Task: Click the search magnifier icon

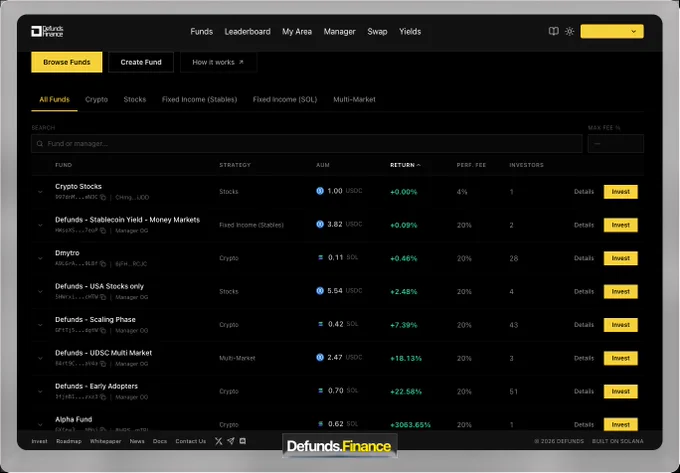Action: pos(40,144)
